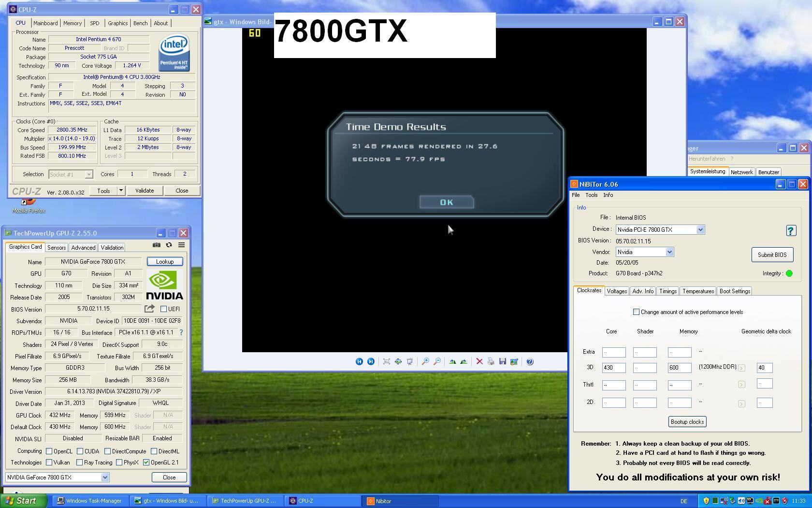
Task: Toggle the OpenCL checkbox
Action: [49, 451]
